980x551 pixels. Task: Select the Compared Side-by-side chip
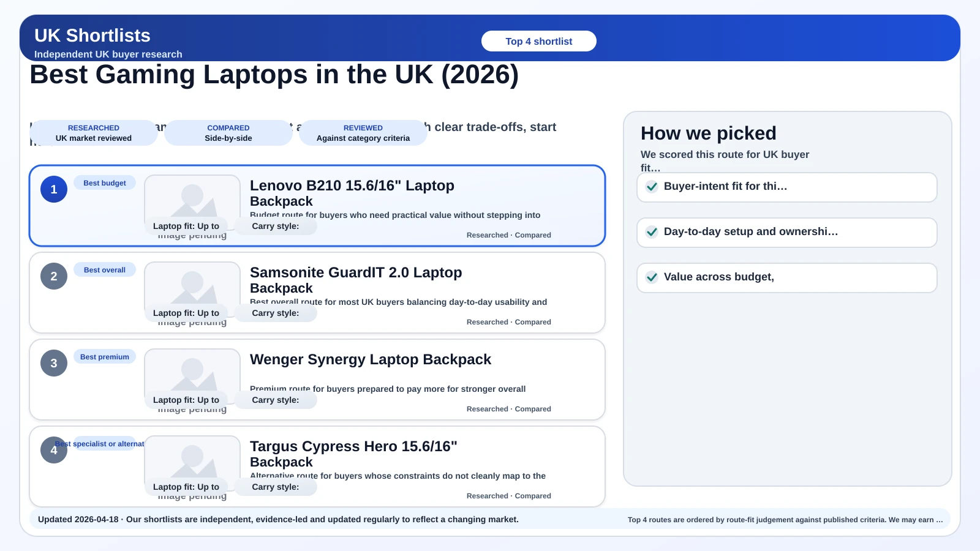[x=228, y=133]
